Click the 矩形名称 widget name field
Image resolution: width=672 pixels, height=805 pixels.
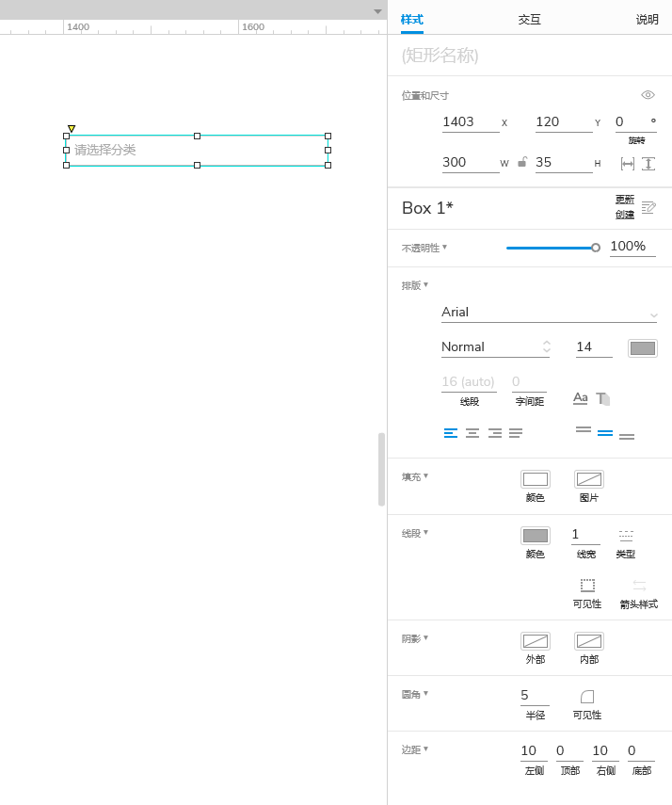point(529,56)
